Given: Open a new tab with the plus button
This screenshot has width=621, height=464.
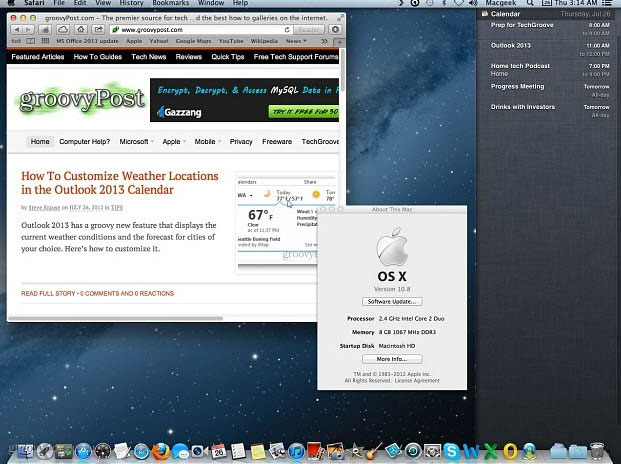Looking at the screenshot, I should [339, 42].
